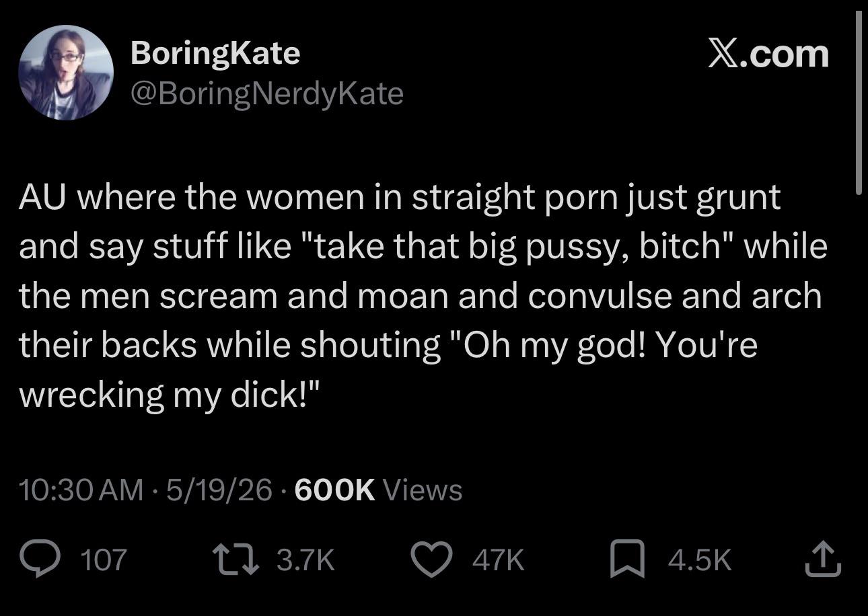Show the 4.5K bookmarks count
868x616 pixels.
[699, 560]
